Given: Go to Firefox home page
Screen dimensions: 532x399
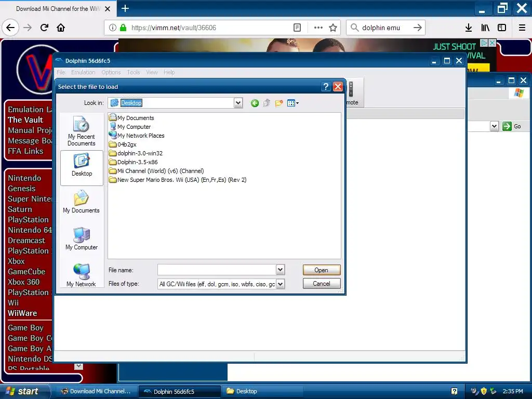Looking at the screenshot, I should click(x=61, y=28).
